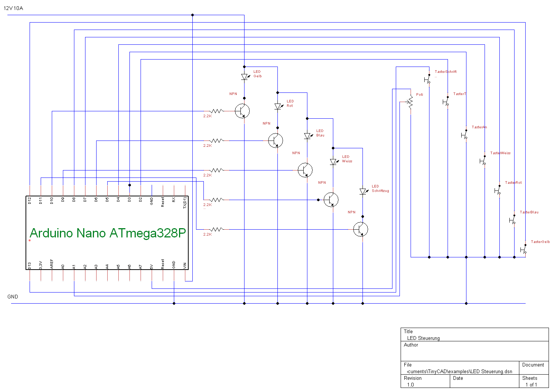This screenshot has height=392, width=553.
Task: Click the TasterAn pushbutton symbol
Action: pyautogui.click(x=464, y=135)
